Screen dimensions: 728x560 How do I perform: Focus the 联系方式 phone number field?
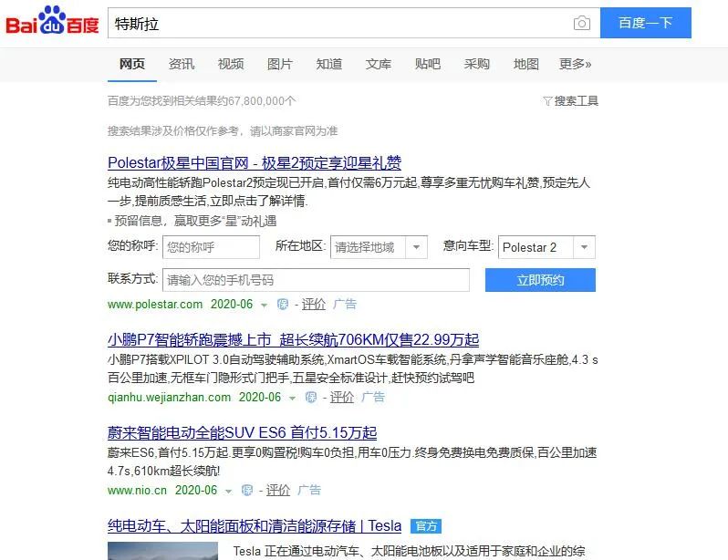click(316, 280)
